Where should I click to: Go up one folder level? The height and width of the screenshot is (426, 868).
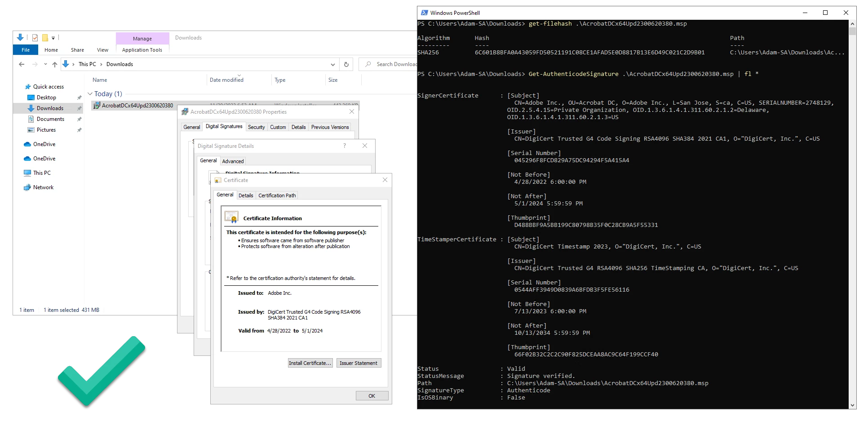(55, 64)
